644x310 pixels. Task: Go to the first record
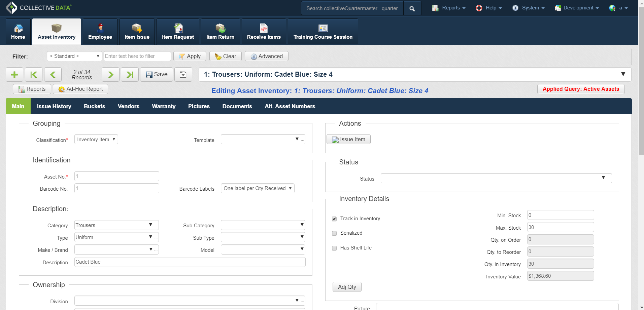34,75
